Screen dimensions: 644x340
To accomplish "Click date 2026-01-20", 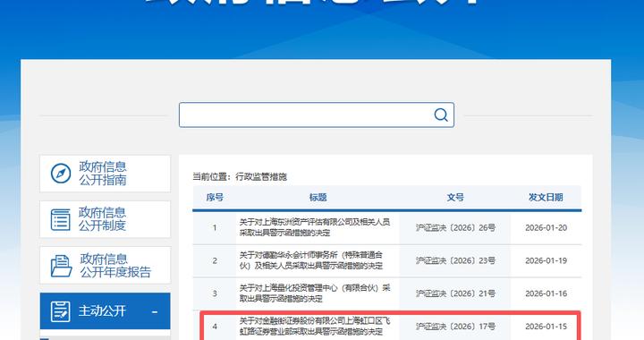I will pyautogui.click(x=546, y=228).
